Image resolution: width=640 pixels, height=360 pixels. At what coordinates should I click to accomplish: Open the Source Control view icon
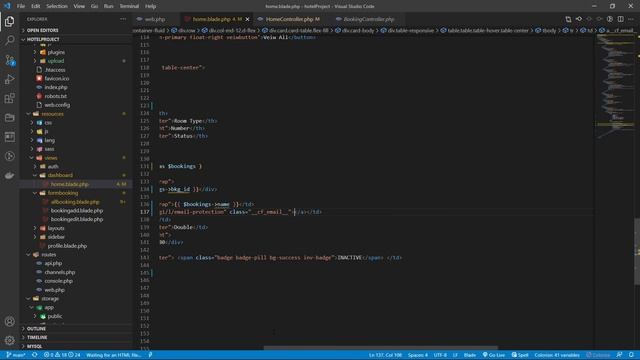(x=9, y=60)
